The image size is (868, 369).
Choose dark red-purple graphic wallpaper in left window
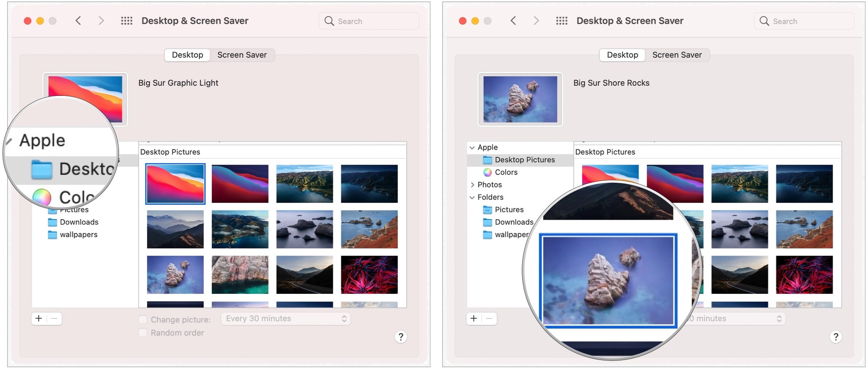tap(240, 184)
